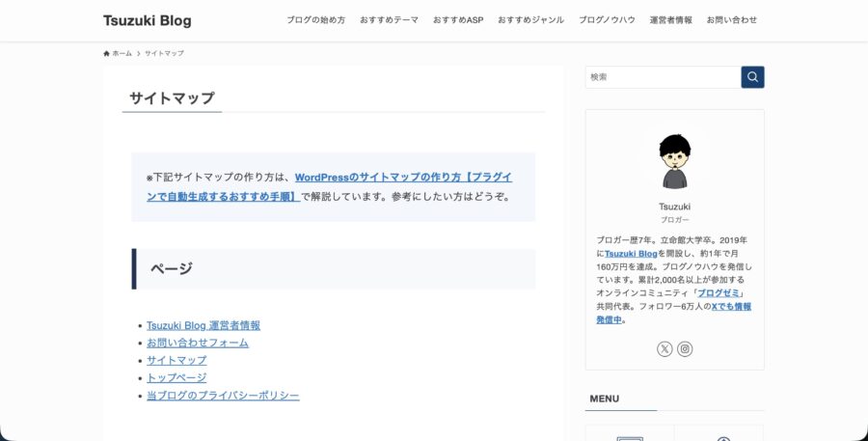Open サイトマップ page list link

176,361
